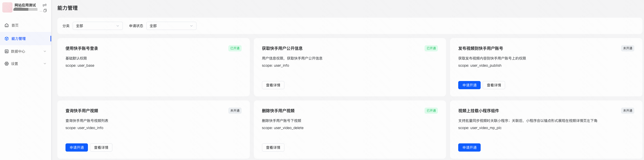Viewport: 644px width, 160px height.
Task: Open the 申请状态 dropdown
Action: 171,26
